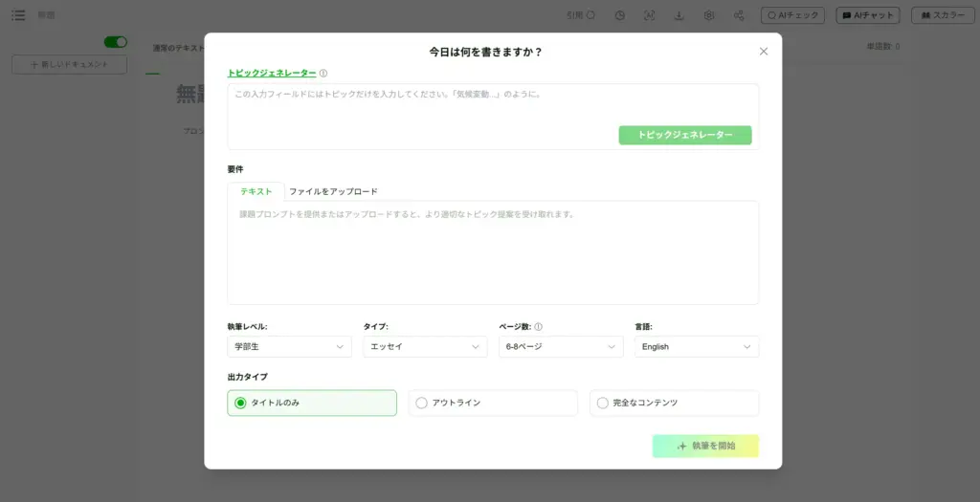Select the 完全なコンテンツ output option
The image size is (980, 502).
pos(674,403)
